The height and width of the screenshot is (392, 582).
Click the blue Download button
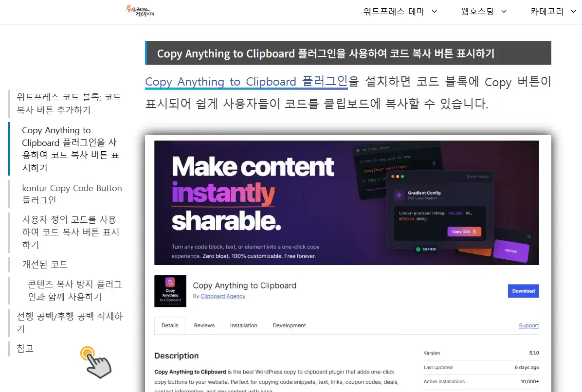pyautogui.click(x=523, y=291)
